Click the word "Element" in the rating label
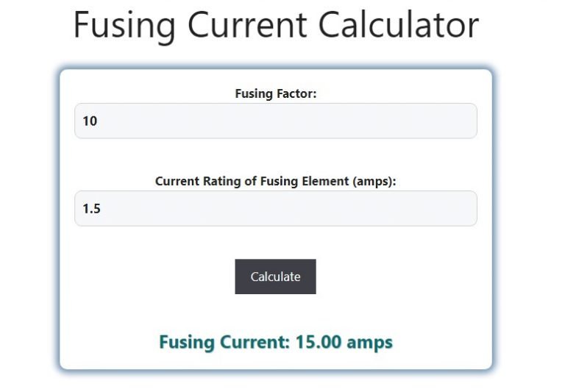565x392 pixels. 322,182
